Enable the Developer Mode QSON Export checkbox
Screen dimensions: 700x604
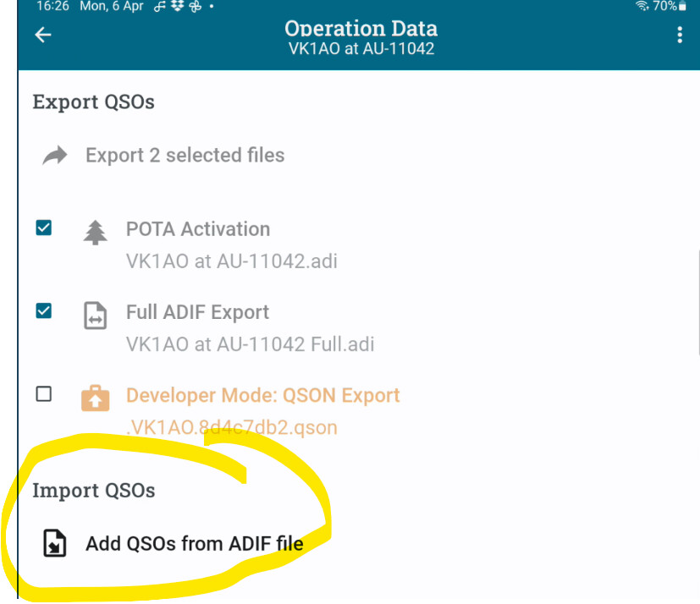tap(44, 394)
